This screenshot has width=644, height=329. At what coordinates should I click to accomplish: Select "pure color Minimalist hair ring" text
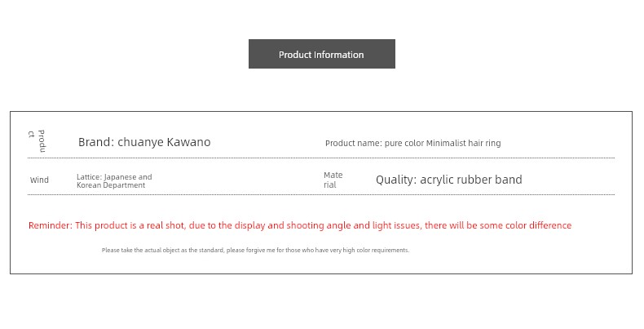(443, 144)
